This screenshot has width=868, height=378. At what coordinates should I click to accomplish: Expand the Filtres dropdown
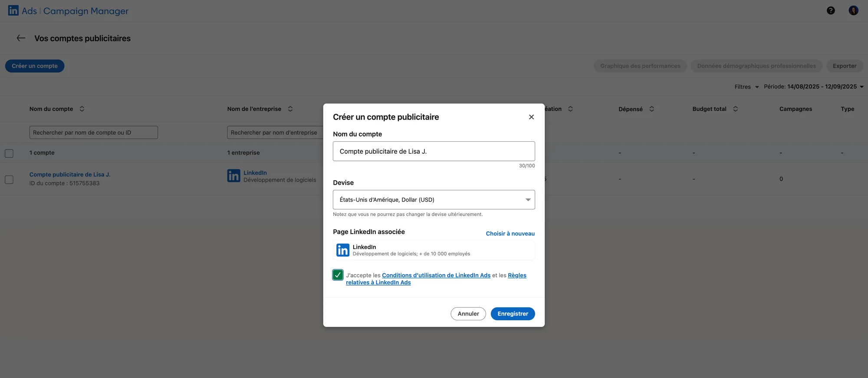746,87
